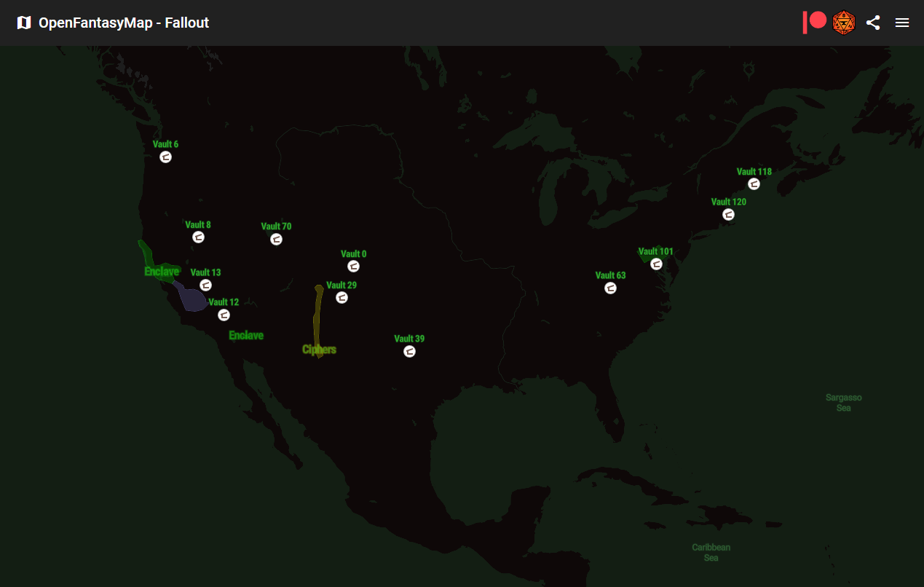
Task: Click the Enclave label near the coast
Action: 162,272
